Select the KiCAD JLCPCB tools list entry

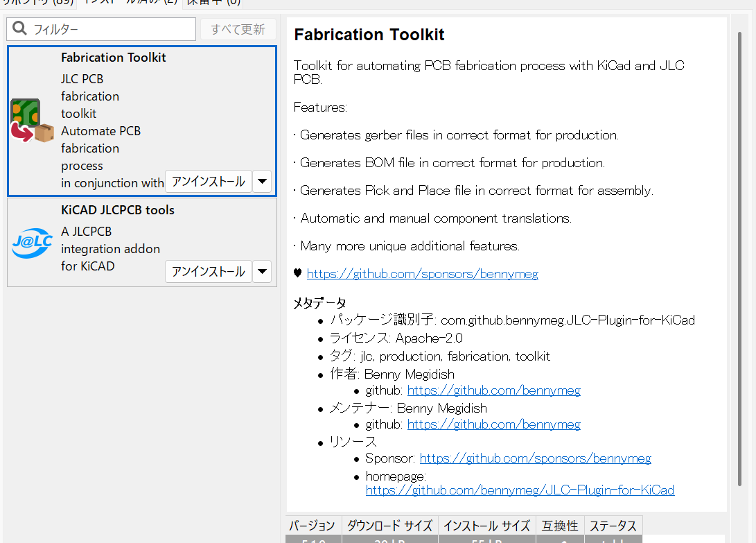(x=142, y=242)
